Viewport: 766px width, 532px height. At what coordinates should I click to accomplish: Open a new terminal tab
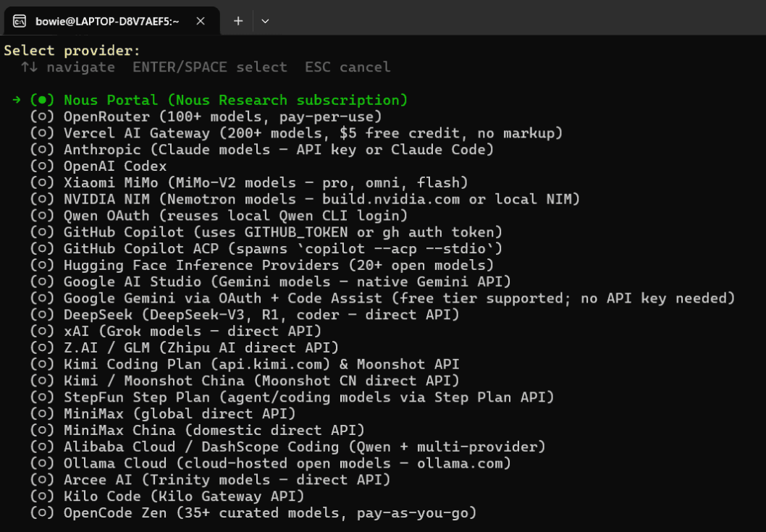click(238, 21)
